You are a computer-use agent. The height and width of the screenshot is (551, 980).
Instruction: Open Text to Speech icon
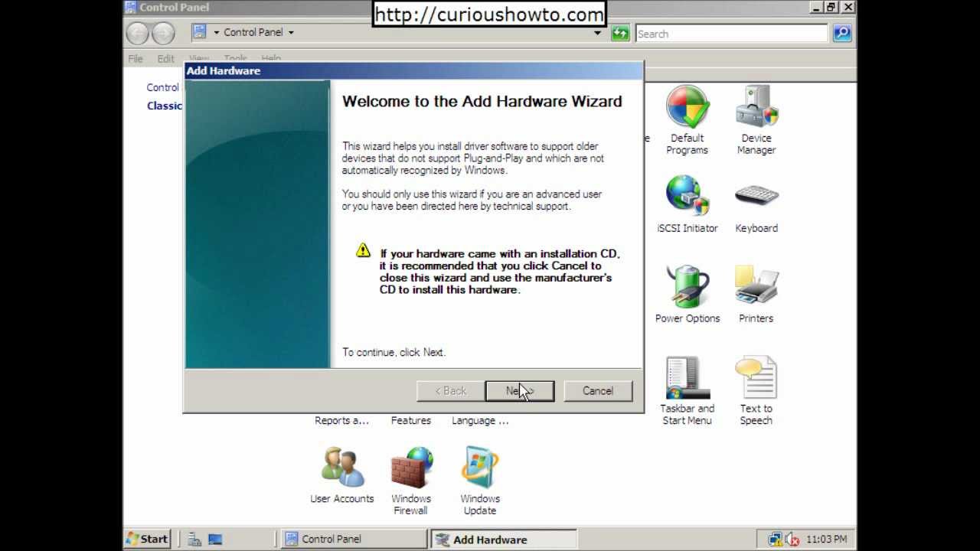point(756,377)
